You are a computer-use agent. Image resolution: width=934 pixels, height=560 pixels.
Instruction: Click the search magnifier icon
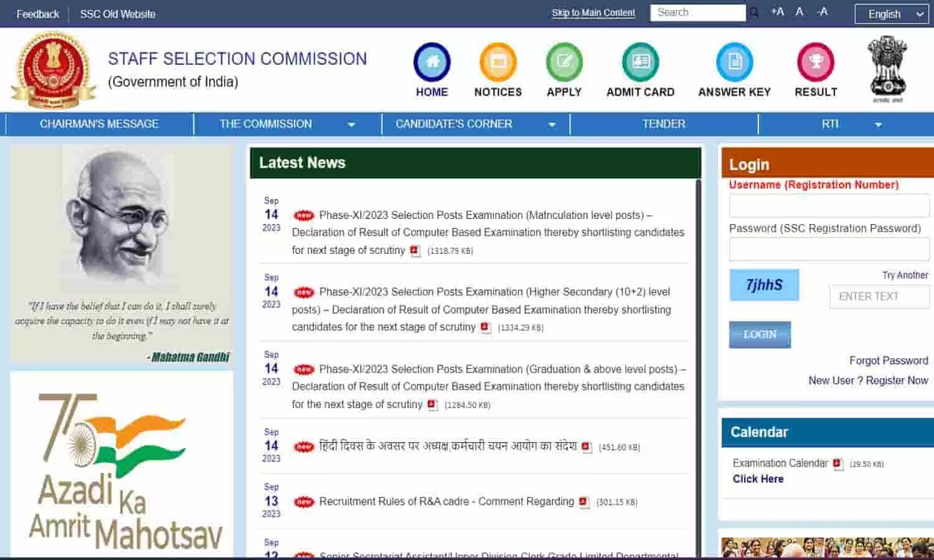tap(754, 12)
